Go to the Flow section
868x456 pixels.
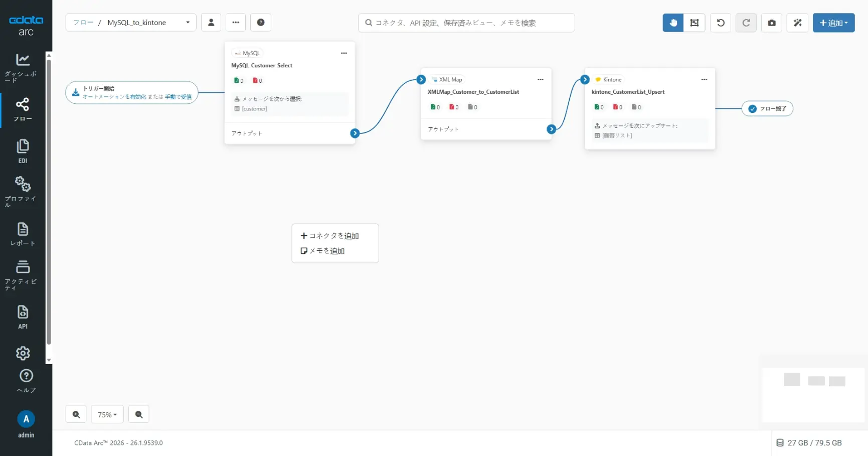click(23, 110)
